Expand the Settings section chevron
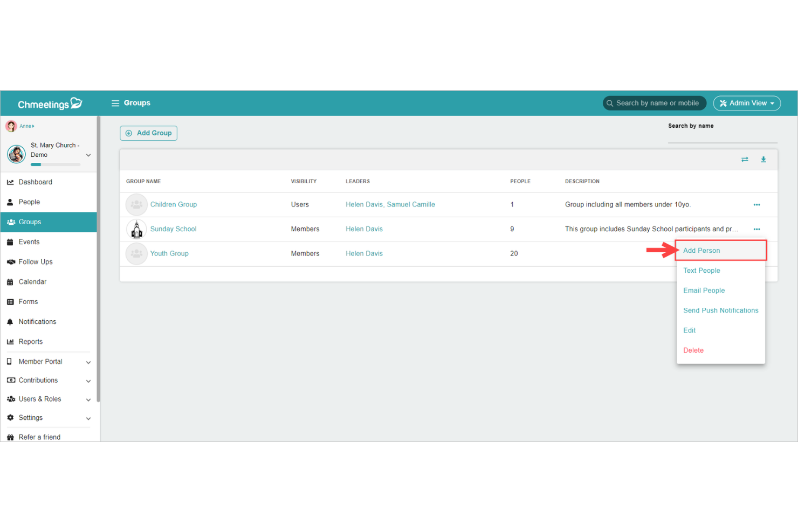Image resolution: width=798 pixels, height=532 pixels. pos(88,418)
